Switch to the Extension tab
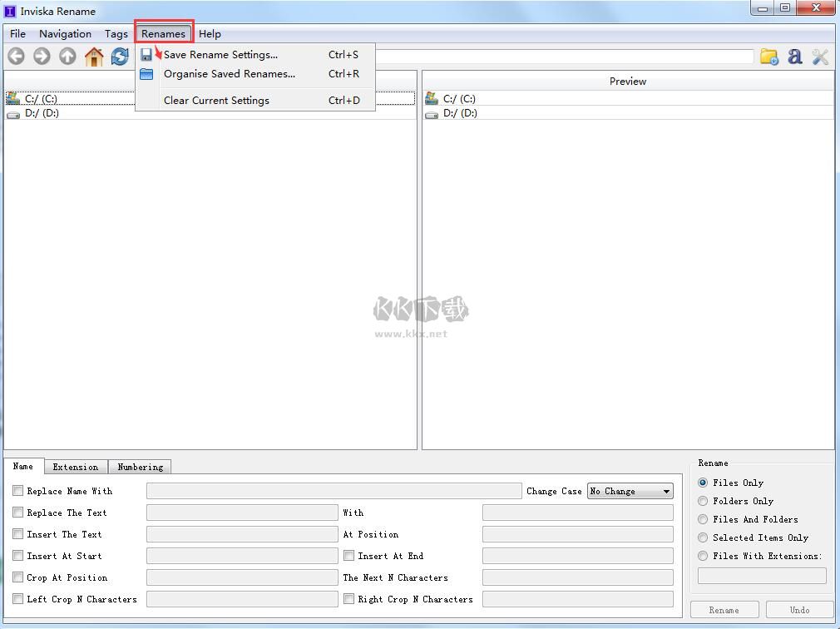The height and width of the screenshot is (629, 840). click(x=76, y=467)
